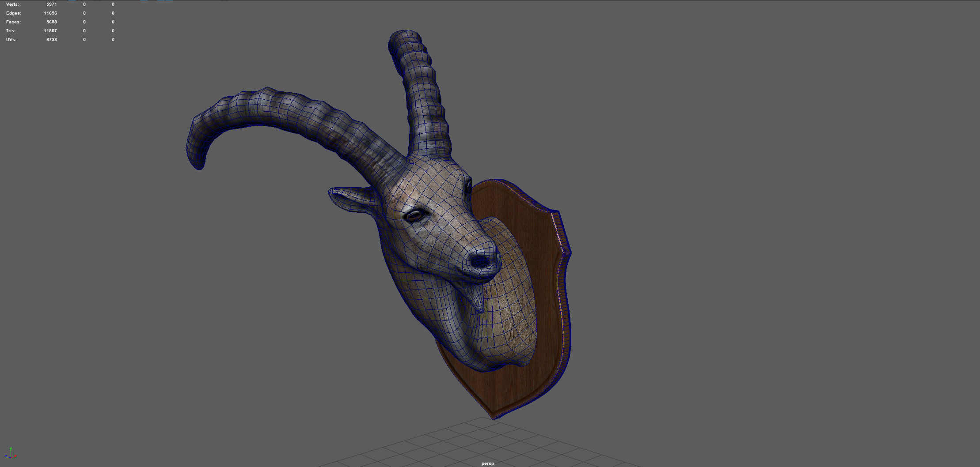Click the edge count value 11656
Screen dimensions: 980x467
(x=50, y=13)
